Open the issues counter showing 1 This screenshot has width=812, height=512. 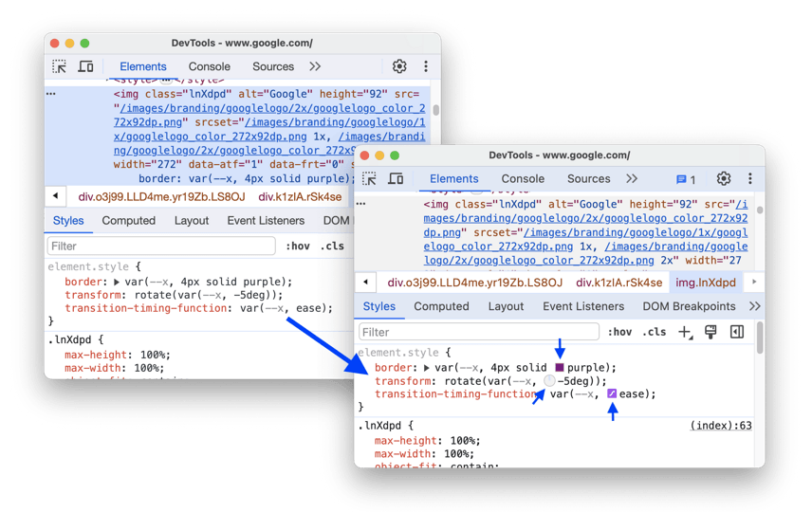pyautogui.click(x=686, y=179)
